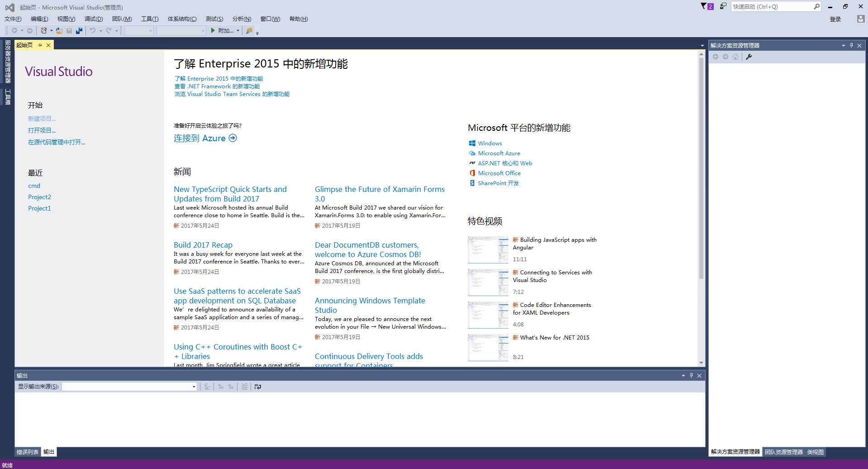Click the grayed Save toolbar icon
Image resolution: width=868 pixels, height=469 pixels.
point(69,30)
